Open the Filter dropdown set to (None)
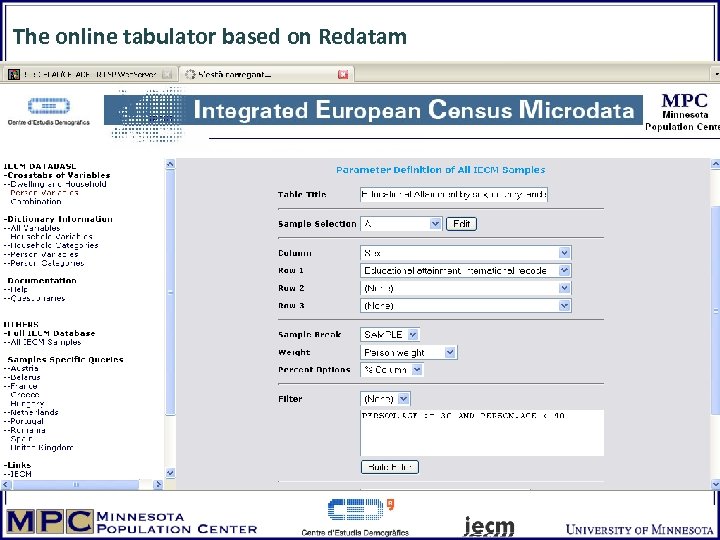 (x=385, y=399)
